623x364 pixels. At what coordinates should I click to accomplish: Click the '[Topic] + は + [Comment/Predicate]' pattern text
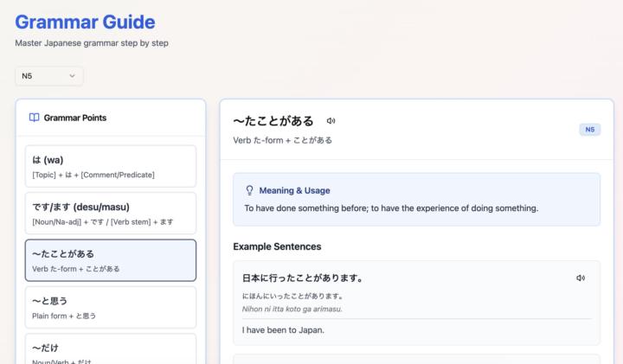93,175
